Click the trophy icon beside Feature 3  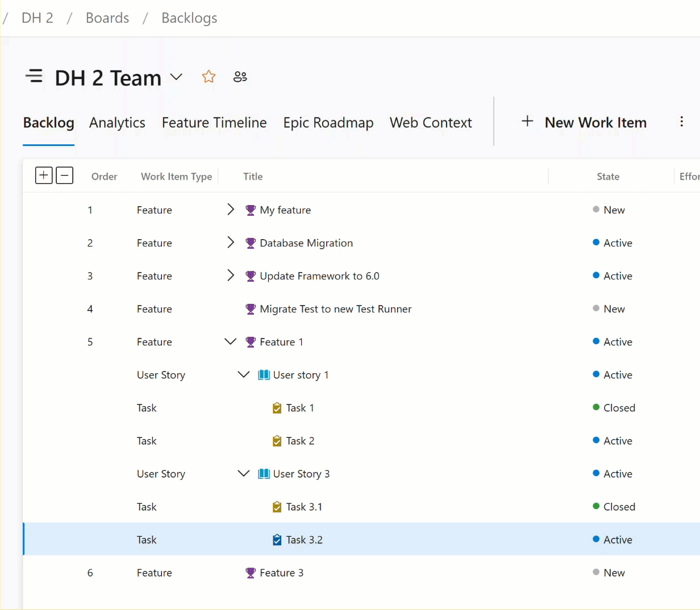click(250, 573)
